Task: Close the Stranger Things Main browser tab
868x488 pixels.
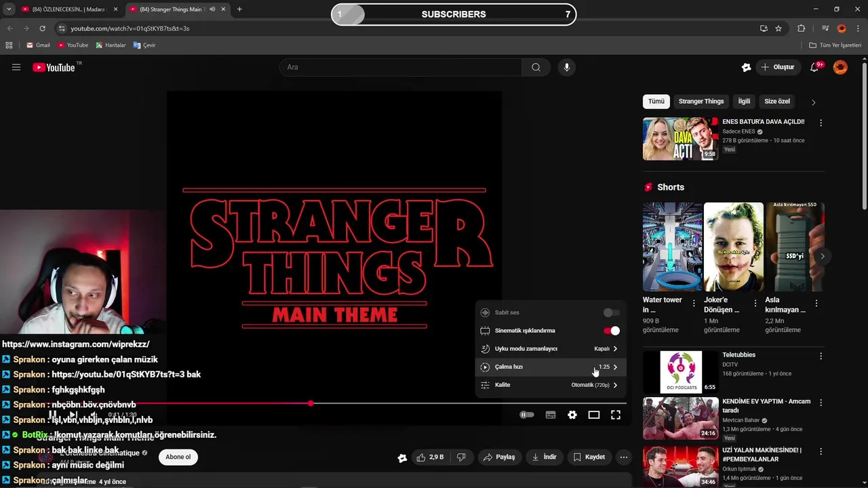Action: point(223,9)
